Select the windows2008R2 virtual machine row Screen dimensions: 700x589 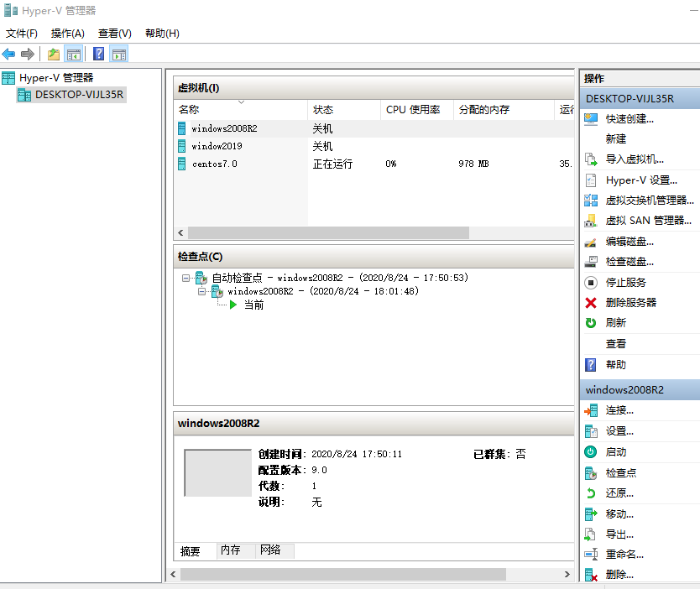[x=374, y=128]
